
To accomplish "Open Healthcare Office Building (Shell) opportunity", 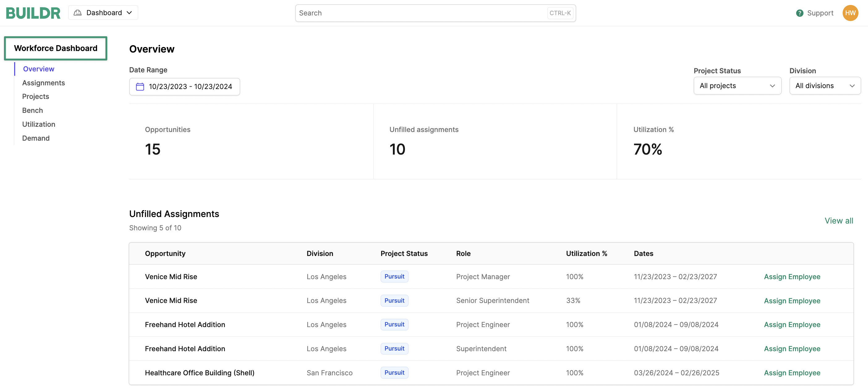I will [x=199, y=373].
